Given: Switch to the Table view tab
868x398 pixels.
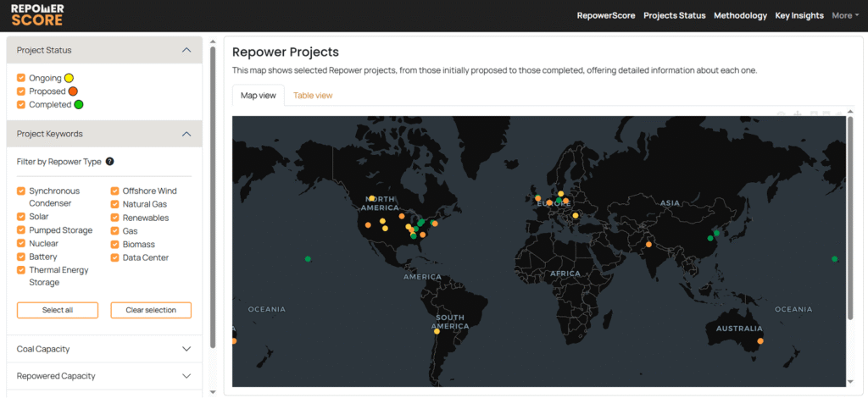Looking at the screenshot, I should pos(313,96).
